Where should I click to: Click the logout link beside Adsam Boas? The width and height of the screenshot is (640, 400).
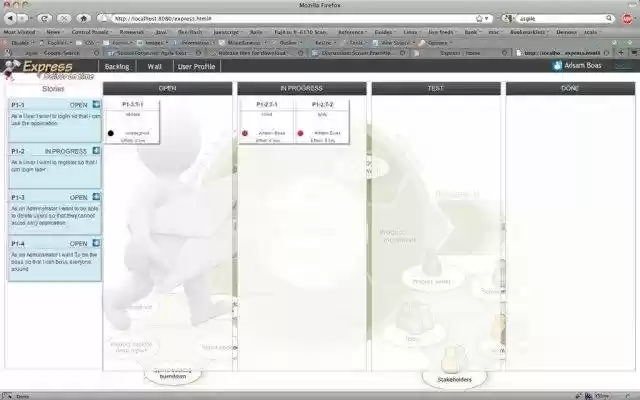pyautogui.click(x=623, y=66)
